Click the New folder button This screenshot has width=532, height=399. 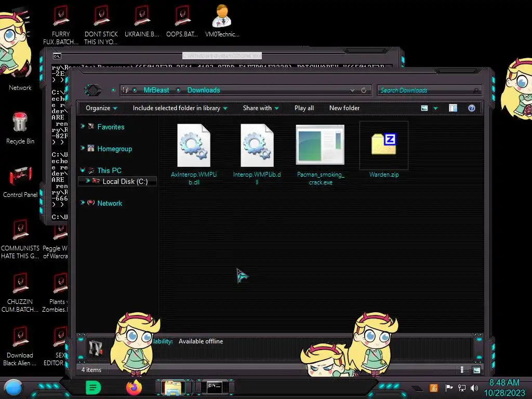pyautogui.click(x=344, y=108)
